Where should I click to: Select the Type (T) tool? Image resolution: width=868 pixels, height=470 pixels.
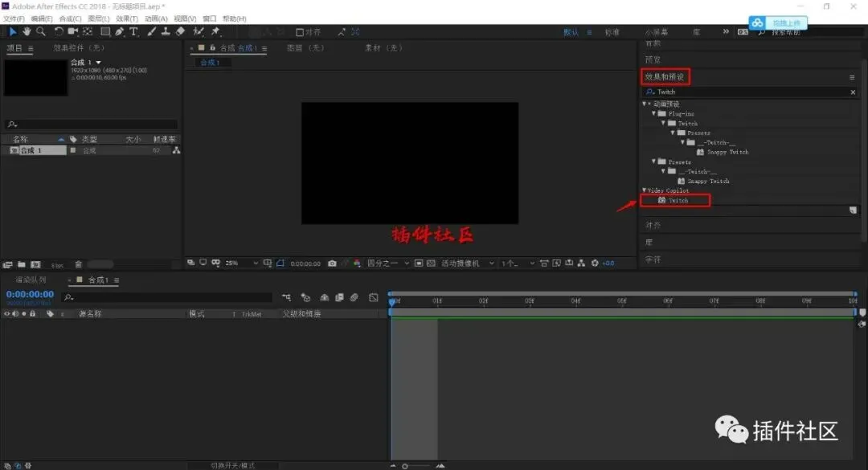pos(134,31)
